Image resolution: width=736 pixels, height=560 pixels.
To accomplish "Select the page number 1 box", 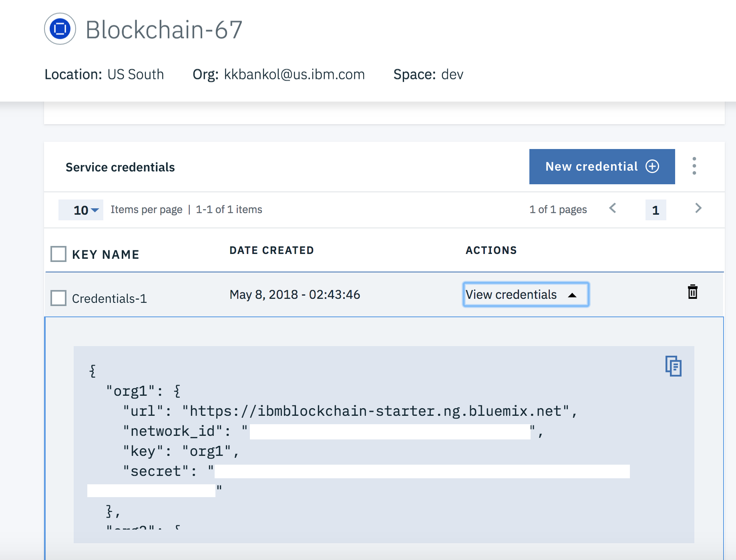I will (x=656, y=210).
